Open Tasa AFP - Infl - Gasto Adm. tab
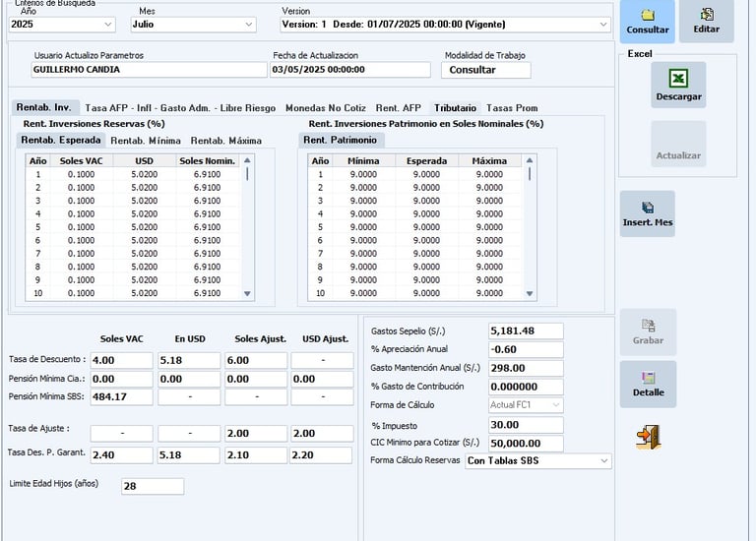Image resolution: width=756 pixels, height=541 pixels. [x=180, y=108]
